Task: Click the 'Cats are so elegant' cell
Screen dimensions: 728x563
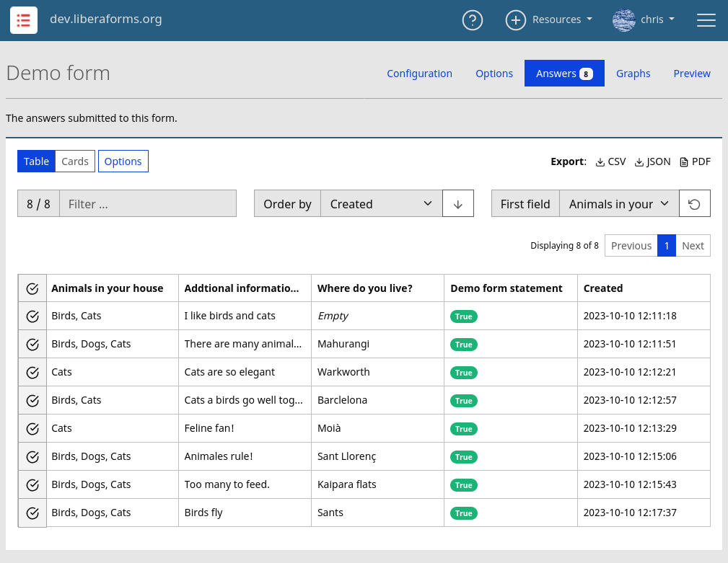Action: click(x=245, y=373)
